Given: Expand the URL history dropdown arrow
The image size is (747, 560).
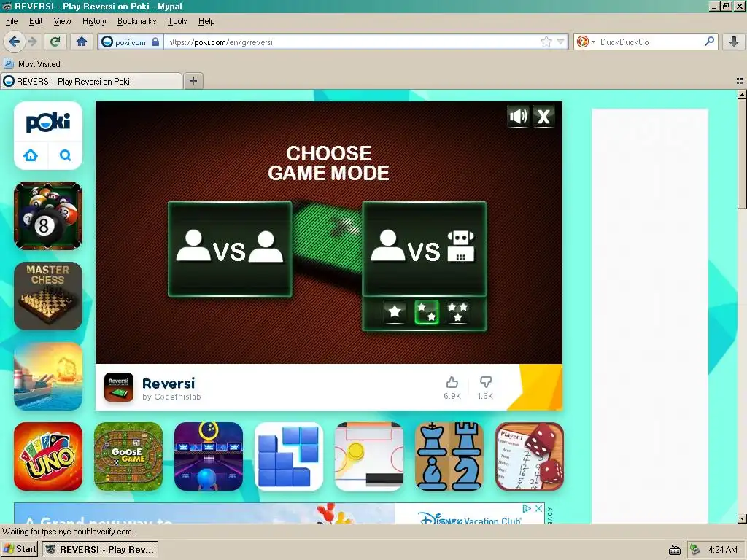Looking at the screenshot, I should pos(561,42).
